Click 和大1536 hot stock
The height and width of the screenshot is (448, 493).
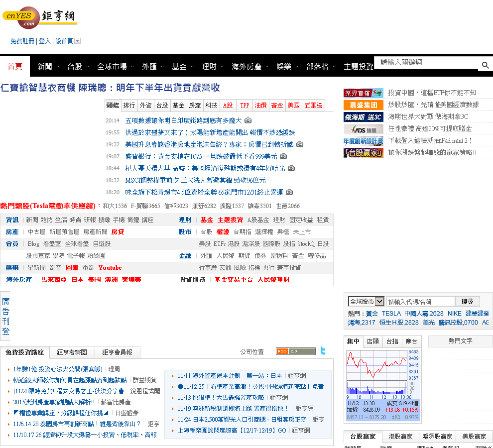115,206
